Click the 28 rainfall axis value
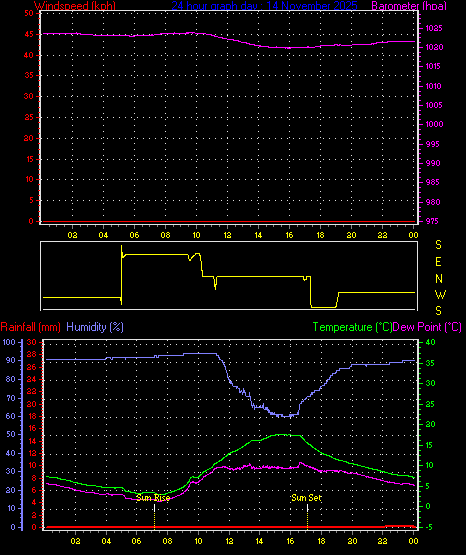This screenshot has height=555, width=466. 32,354
